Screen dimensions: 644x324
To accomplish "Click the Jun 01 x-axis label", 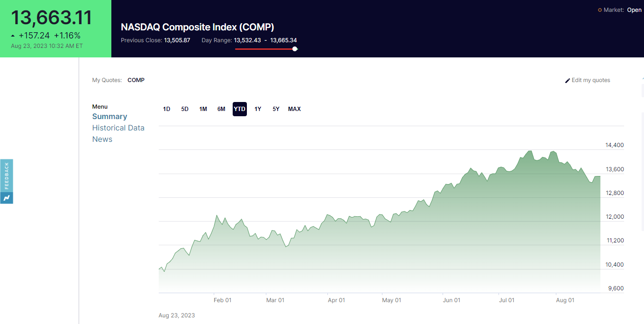I will pos(451,300).
